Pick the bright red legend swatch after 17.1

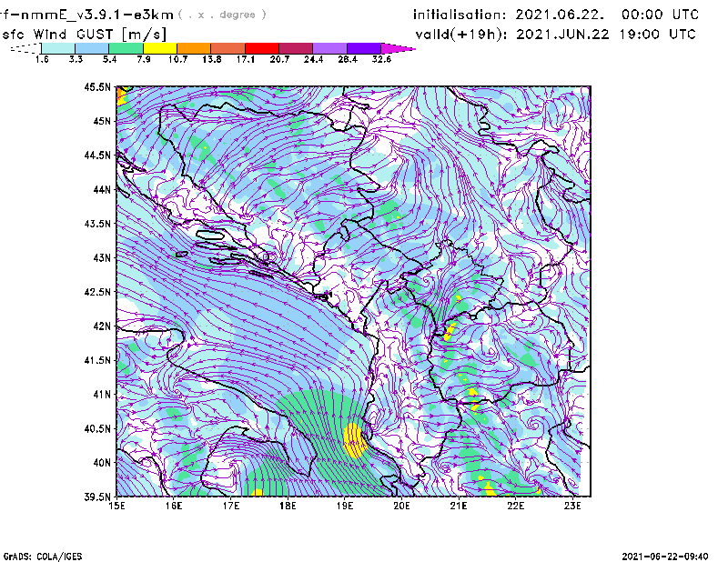coord(262,48)
